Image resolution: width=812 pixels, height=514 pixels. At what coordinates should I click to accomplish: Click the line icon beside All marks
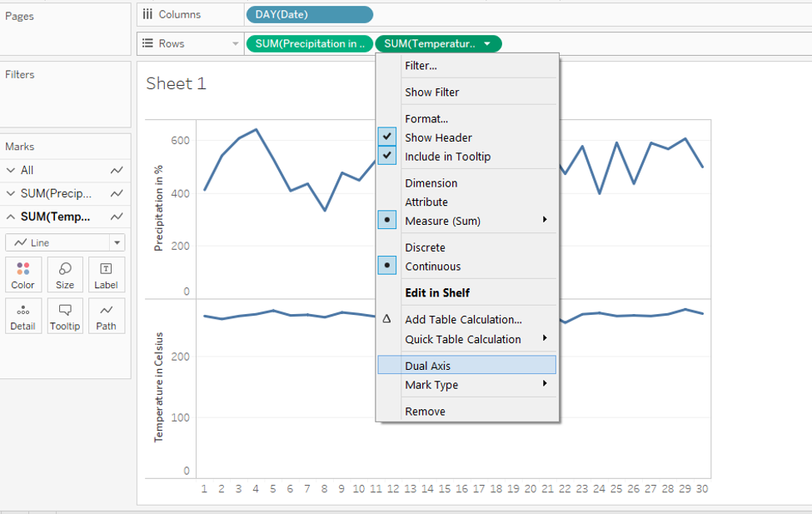point(117,170)
